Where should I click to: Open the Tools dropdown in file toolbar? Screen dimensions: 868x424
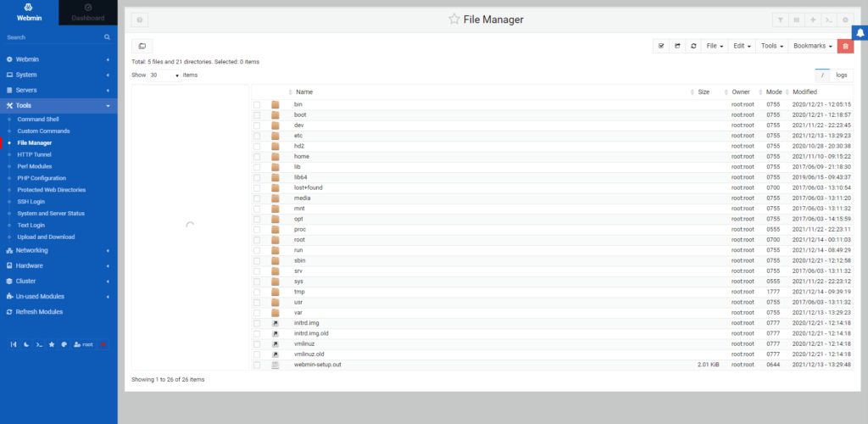pyautogui.click(x=772, y=47)
